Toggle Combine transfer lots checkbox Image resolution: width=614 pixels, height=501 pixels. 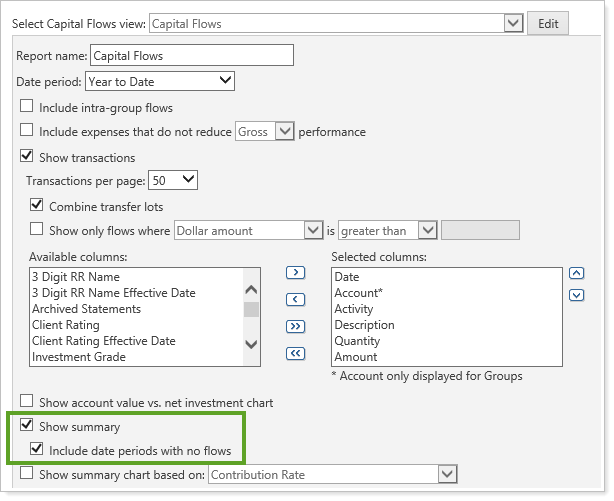38,206
